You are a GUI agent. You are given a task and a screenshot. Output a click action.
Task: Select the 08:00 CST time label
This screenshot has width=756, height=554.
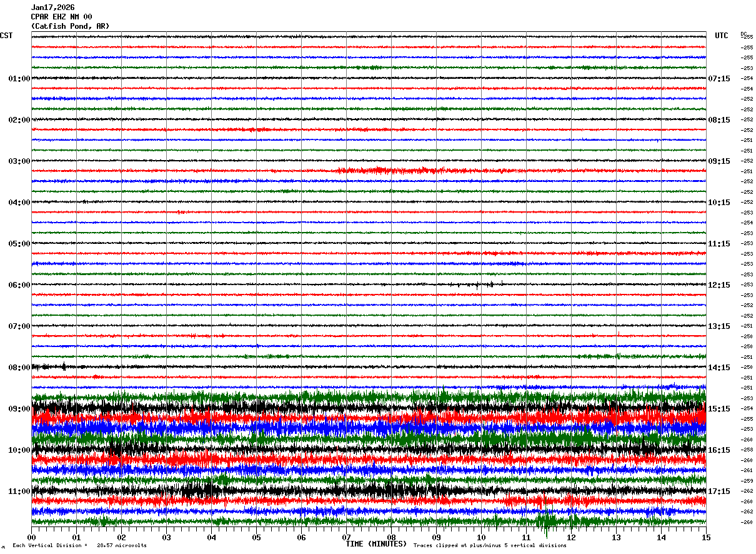point(19,368)
